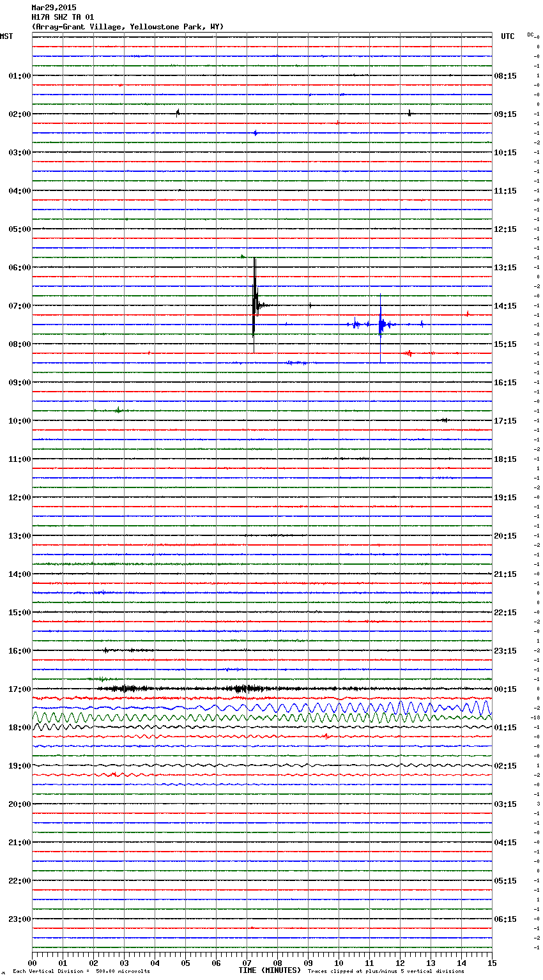Click the 14:15 UTC time label

tap(505, 306)
